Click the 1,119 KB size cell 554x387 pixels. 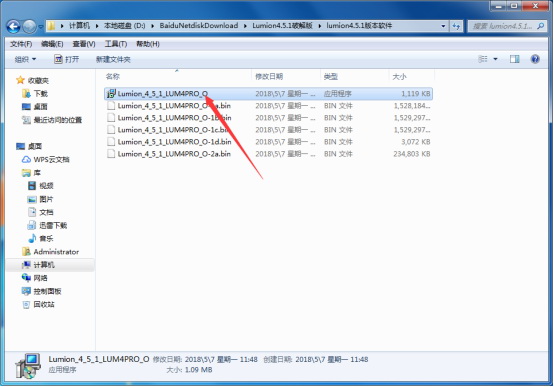[x=416, y=94]
